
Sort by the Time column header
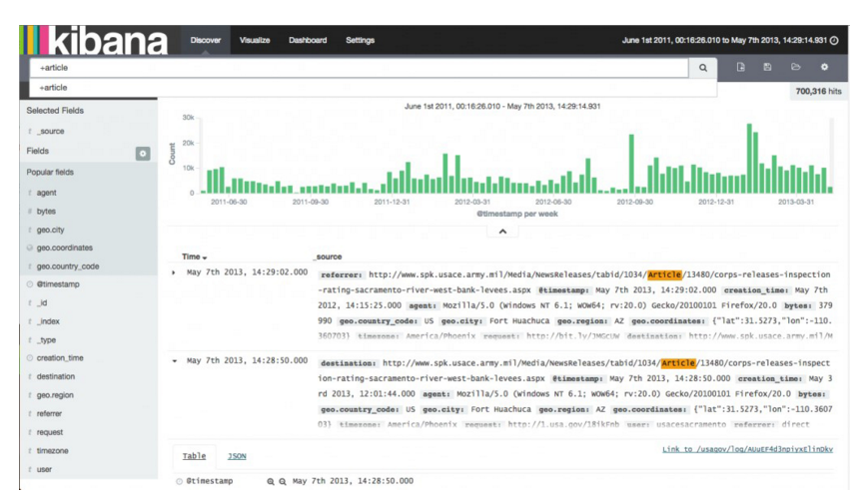pos(195,256)
